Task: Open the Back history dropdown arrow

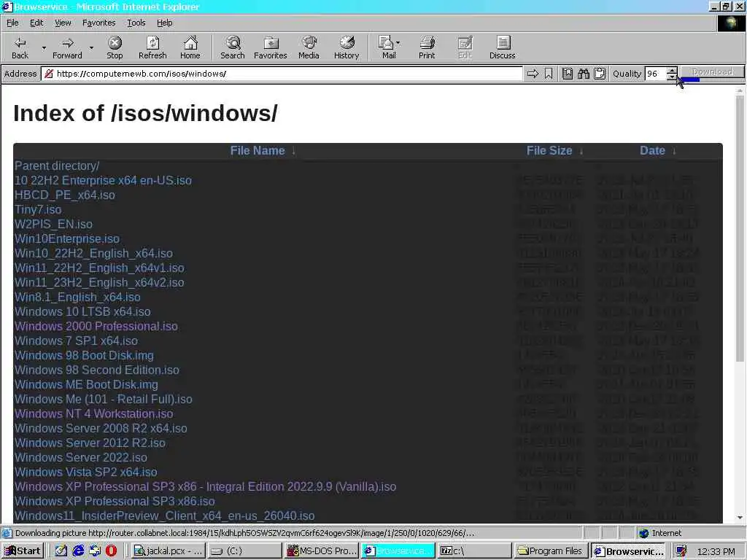Action: (44, 47)
